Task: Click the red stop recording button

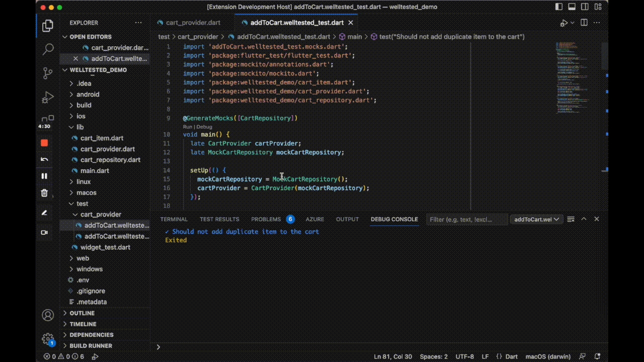Action: tap(44, 143)
